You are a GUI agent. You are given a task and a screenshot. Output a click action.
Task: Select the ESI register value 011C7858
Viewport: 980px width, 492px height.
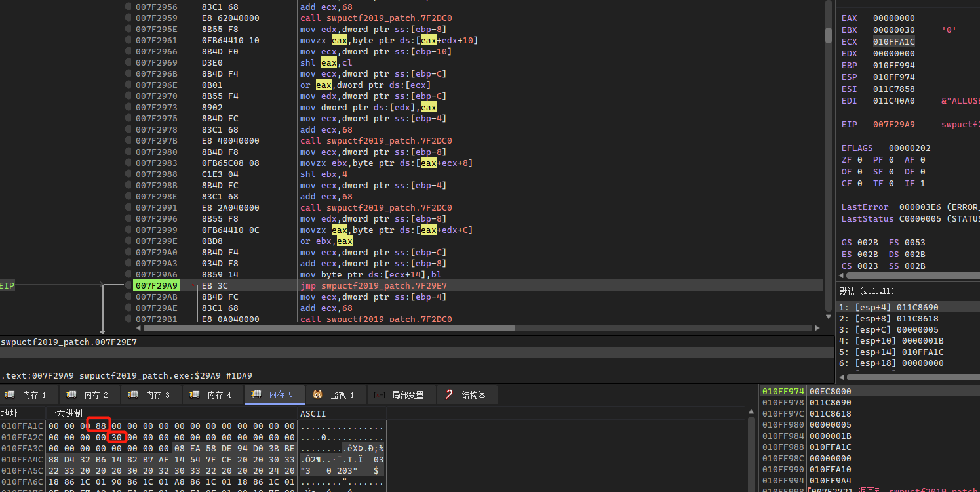coord(894,89)
